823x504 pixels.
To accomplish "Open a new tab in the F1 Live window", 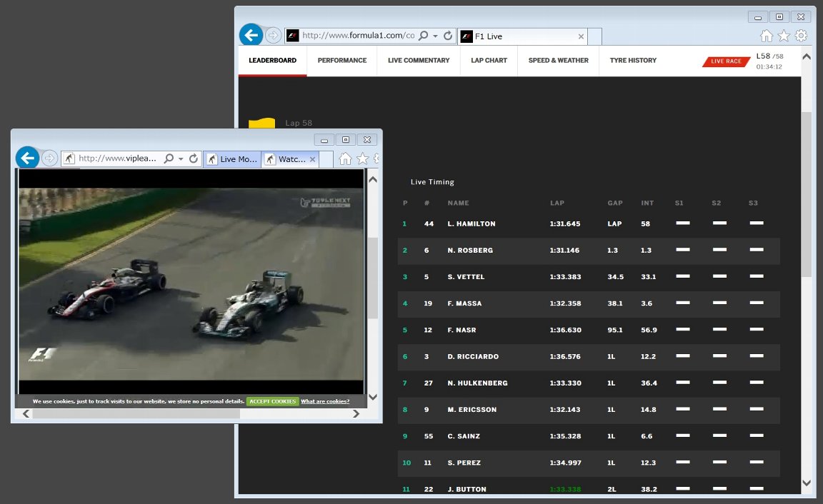I will click(594, 36).
